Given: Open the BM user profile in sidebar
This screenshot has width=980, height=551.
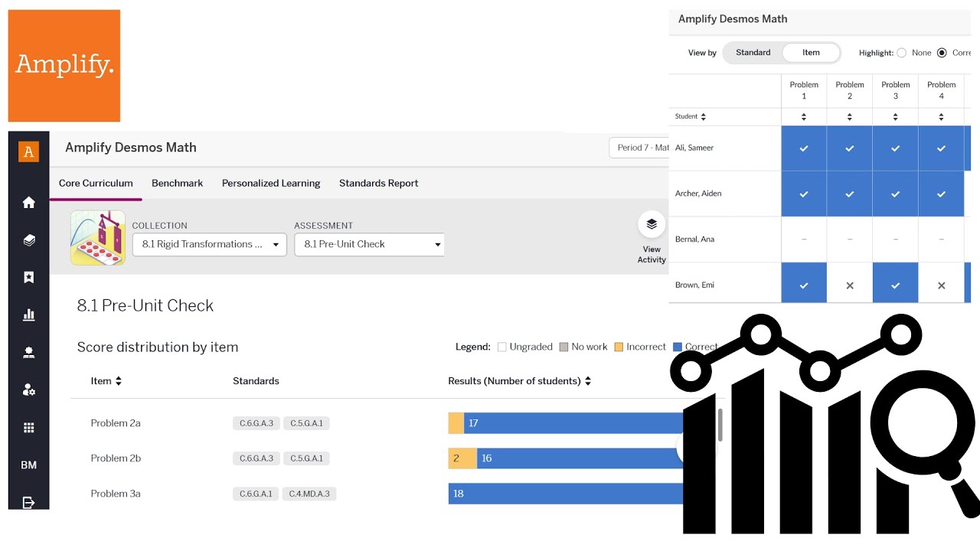Looking at the screenshot, I should (28, 465).
